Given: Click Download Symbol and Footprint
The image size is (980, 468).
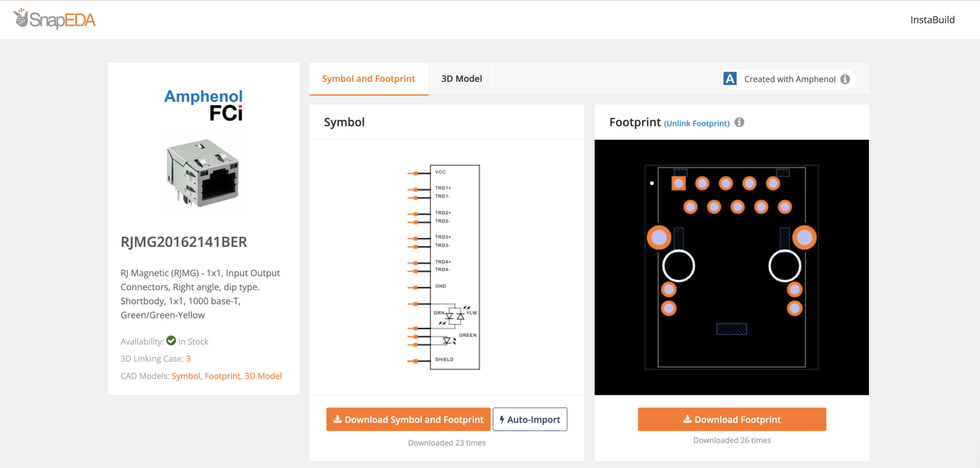Looking at the screenshot, I should [x=408, y=419].
